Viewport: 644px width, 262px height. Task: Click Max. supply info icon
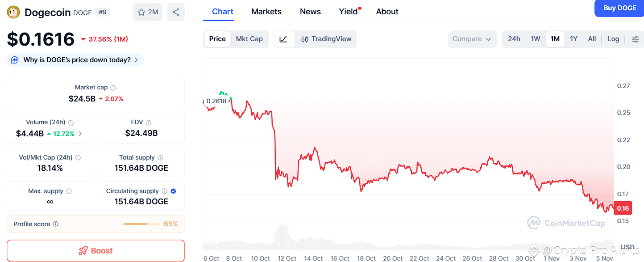click(x=69, y=191)
